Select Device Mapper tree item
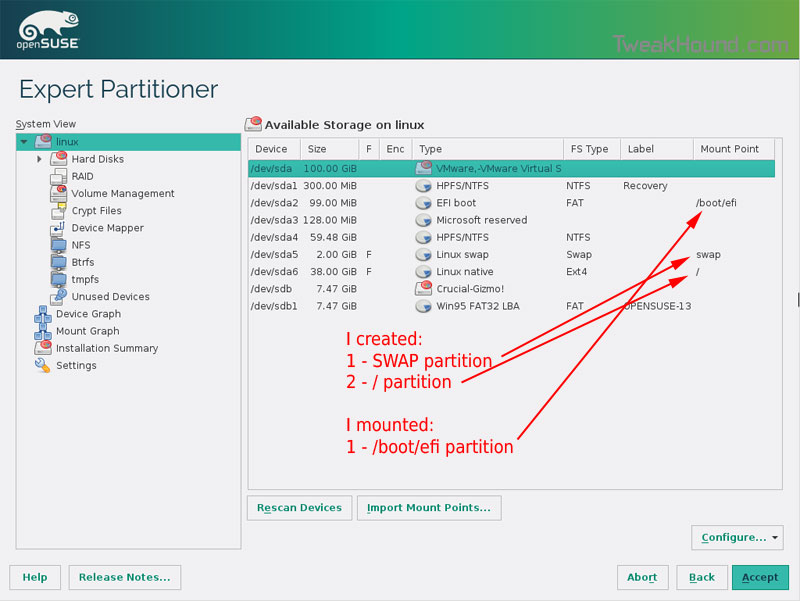The image size is (800, 601). click(108, 228)
